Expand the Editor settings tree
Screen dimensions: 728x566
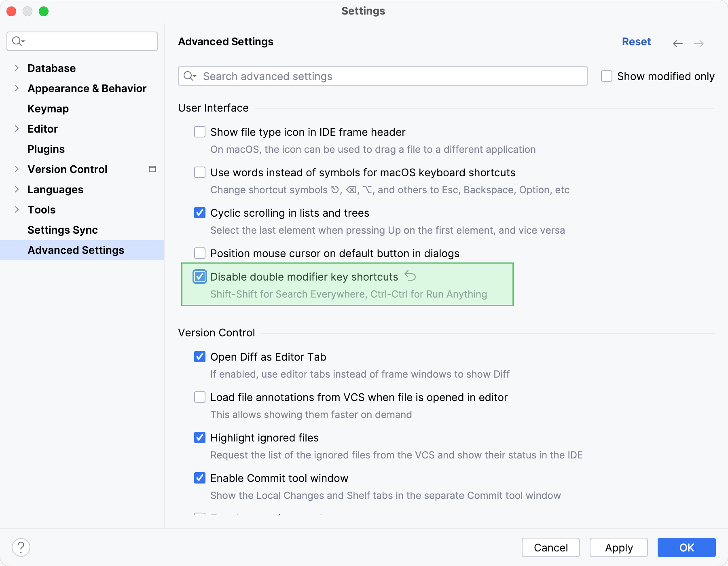[x=17, y=129]
